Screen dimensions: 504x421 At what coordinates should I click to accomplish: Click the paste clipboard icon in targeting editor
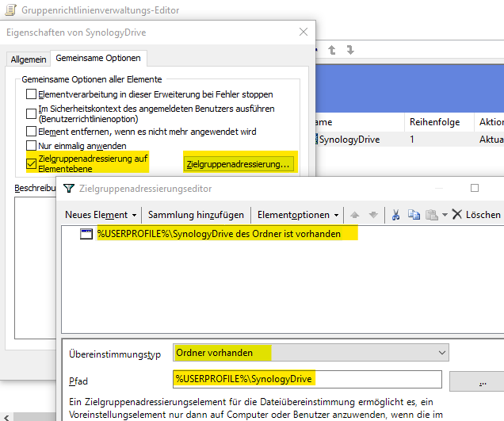click(431, 215)
